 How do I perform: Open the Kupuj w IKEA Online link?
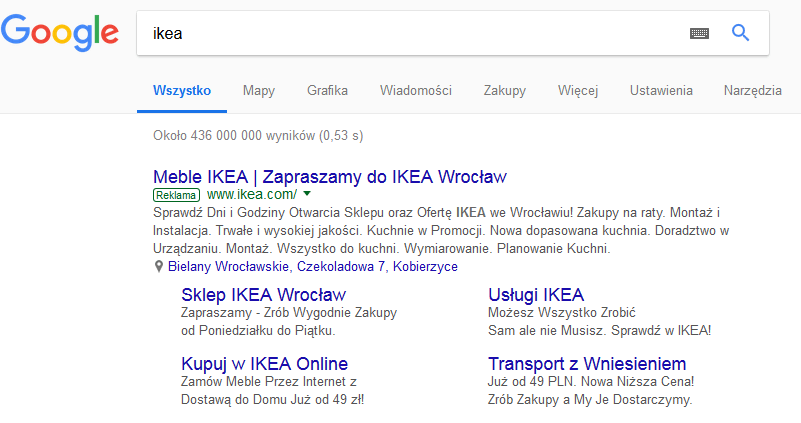[265, 364]
